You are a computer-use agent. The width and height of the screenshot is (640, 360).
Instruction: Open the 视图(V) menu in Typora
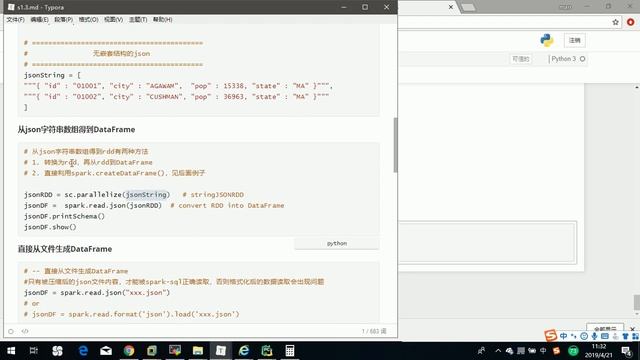tap(113, 20)
